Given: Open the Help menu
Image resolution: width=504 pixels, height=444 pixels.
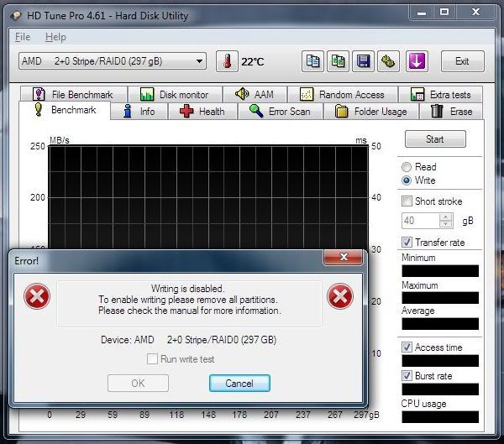Looking at the screenshot, I should click(x=55, y=37).
